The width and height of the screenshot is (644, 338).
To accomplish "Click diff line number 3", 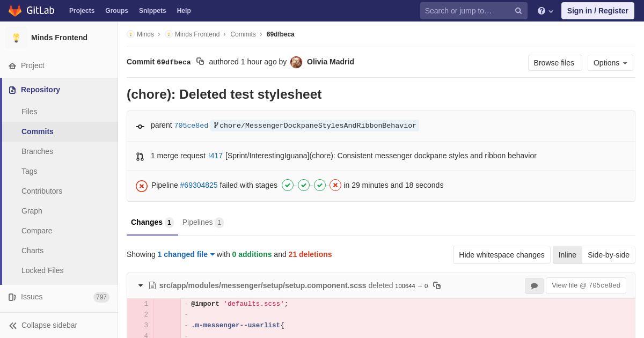I will coord(145,326).
